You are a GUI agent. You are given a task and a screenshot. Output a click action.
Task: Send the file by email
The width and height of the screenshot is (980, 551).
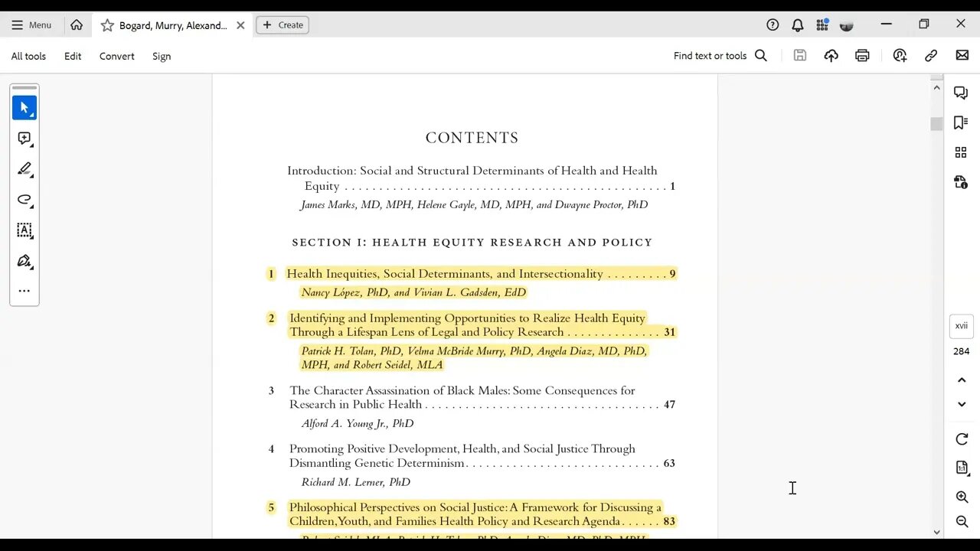pyautogui.click(x=962, y=55)
